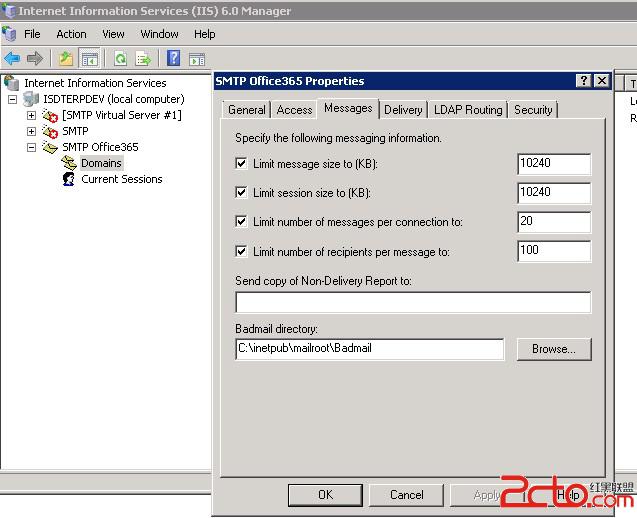Select the ISDTERPDEV (local computer) label
Image resolution: width=637 pixels, height=518 pixels.
point(114,99)
